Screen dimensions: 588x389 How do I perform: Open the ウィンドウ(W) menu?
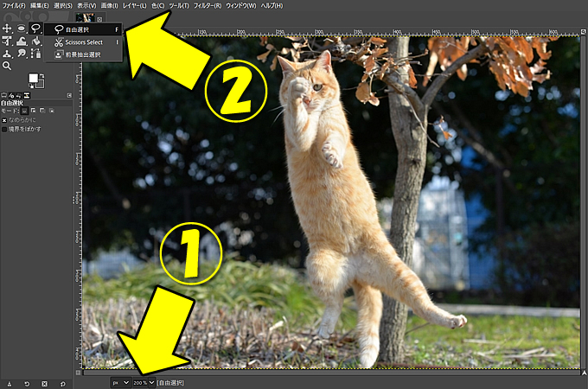tap(241, 6)
